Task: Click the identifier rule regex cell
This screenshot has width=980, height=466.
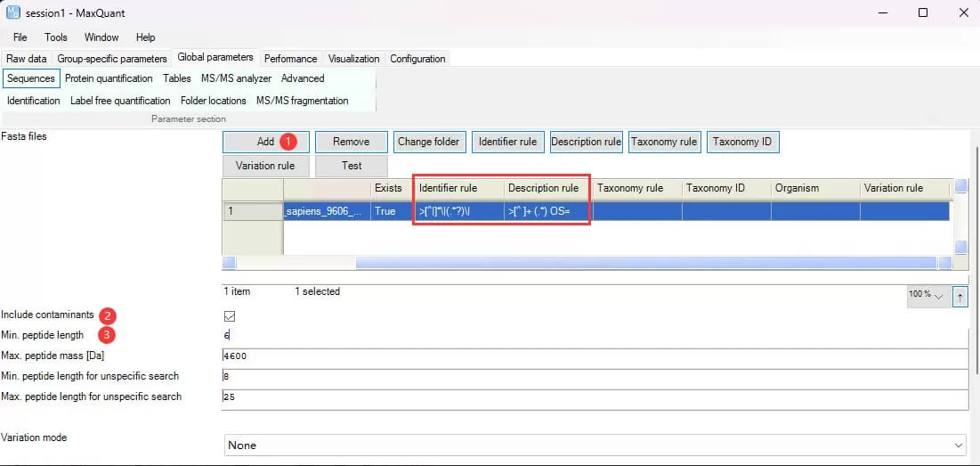Action: (x=459, y=211)
